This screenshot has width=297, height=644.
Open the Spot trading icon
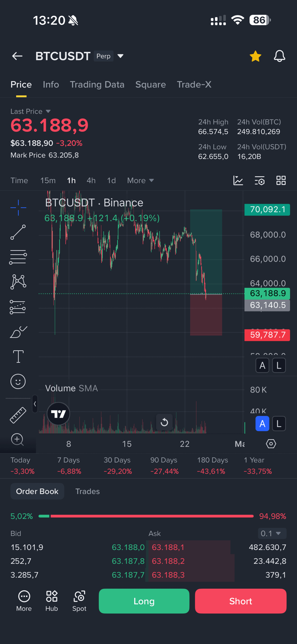(79, 601)
